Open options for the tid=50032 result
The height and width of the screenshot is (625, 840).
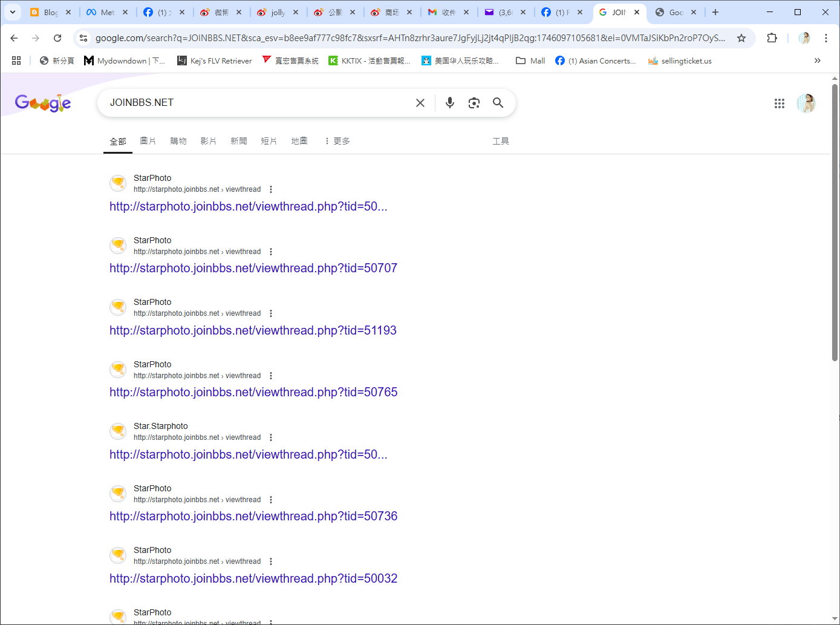click(x=271, y=561)
